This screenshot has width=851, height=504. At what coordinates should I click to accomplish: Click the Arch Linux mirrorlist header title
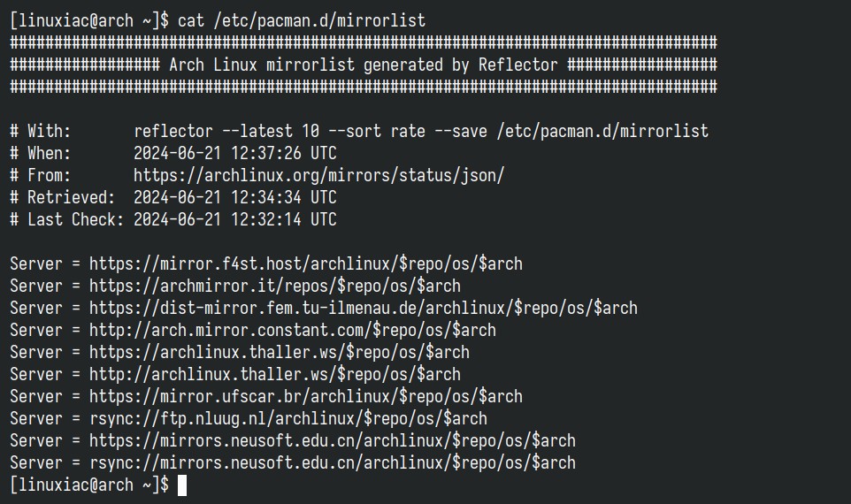tap(364, 65)
